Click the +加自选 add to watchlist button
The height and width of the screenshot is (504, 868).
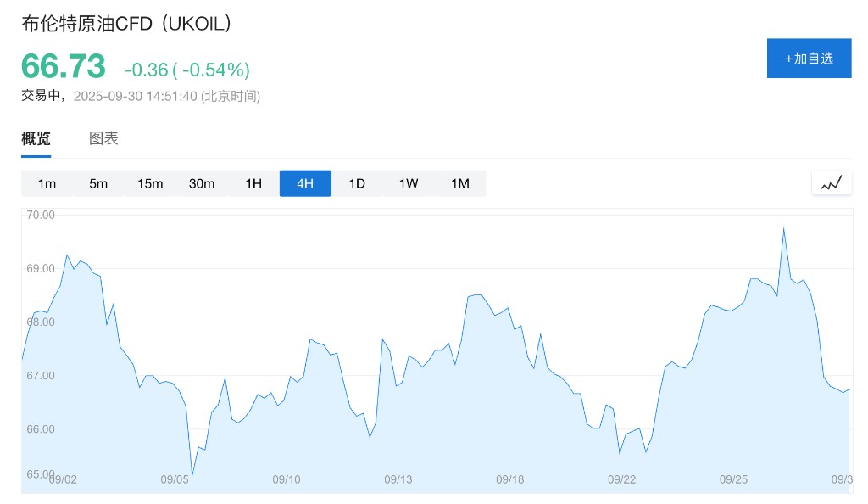809,59
